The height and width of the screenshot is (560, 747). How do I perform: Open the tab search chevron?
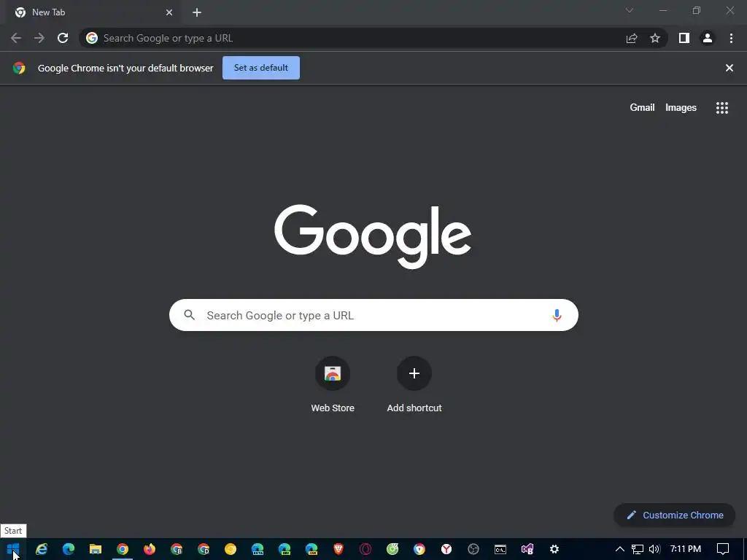630,10
